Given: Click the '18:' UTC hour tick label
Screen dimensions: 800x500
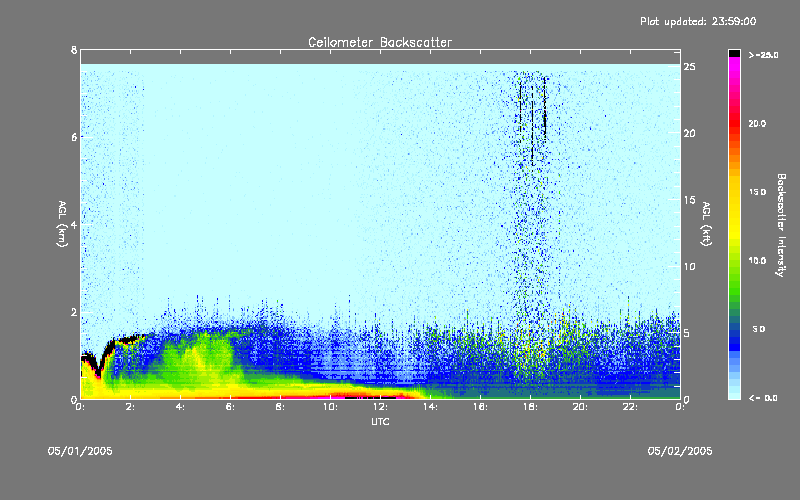Looking at the screenshot, I should tap(530, 407).
